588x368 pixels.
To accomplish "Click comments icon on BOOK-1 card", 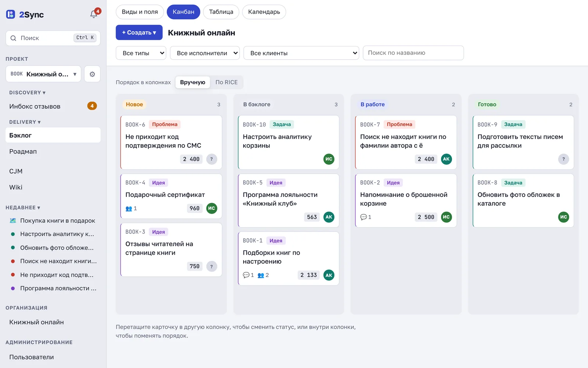I will 246,275.
